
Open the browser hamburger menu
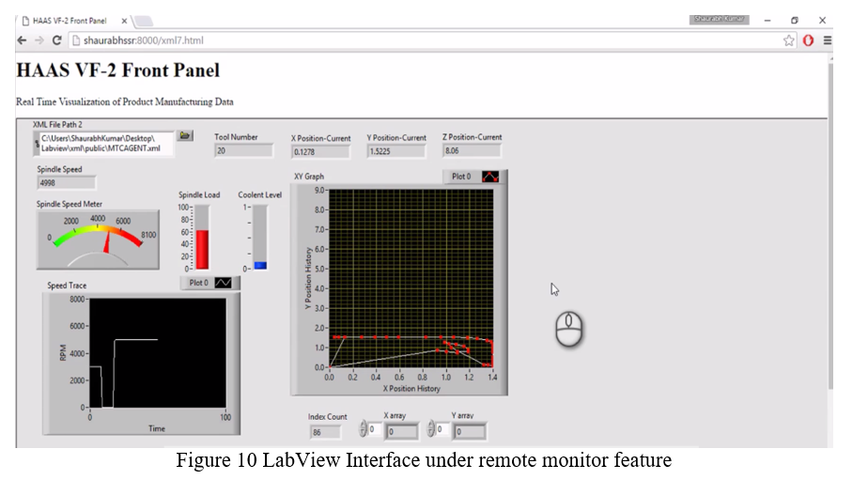(x=827, y=40)
